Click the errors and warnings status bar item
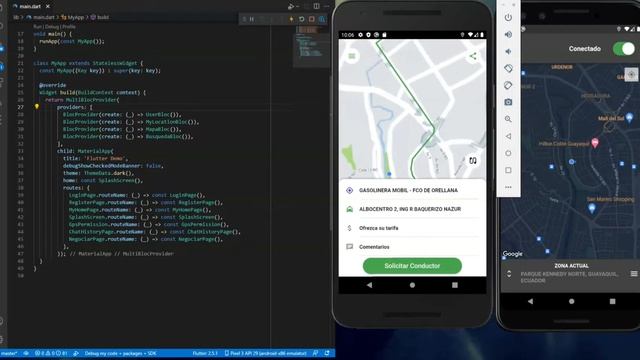Image resolution: width=640 pixels, height=360 pixels. pos(51,353)
